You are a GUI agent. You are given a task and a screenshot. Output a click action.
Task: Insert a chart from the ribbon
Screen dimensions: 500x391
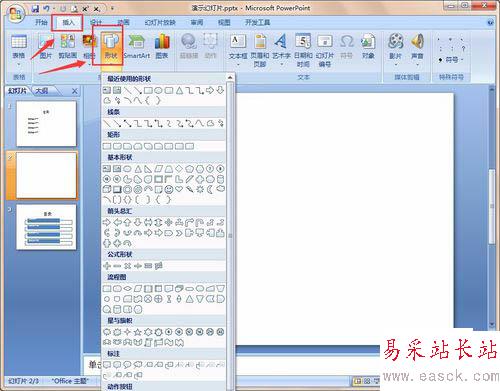[x=162, y=47]
